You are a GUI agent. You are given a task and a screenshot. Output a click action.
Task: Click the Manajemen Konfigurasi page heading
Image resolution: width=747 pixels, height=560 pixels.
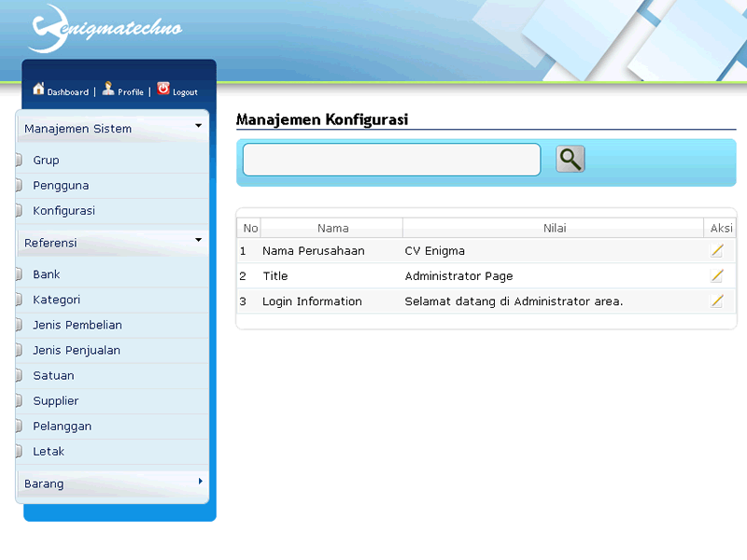pos(322,119)
